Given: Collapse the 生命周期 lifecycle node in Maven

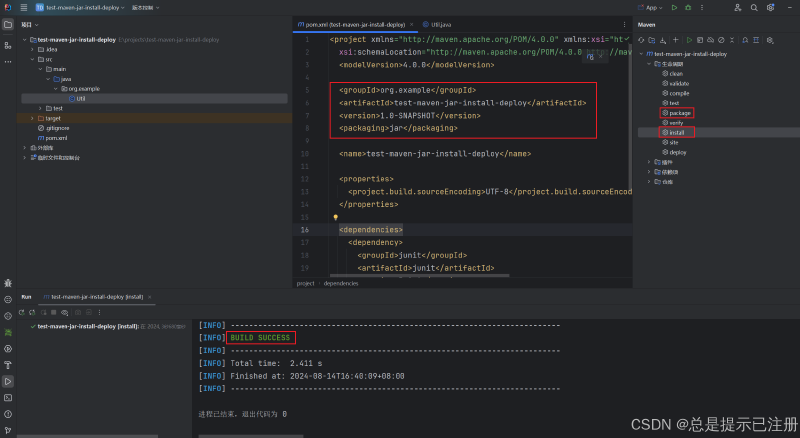Looking at the screenshot, I should pos(649,64).
